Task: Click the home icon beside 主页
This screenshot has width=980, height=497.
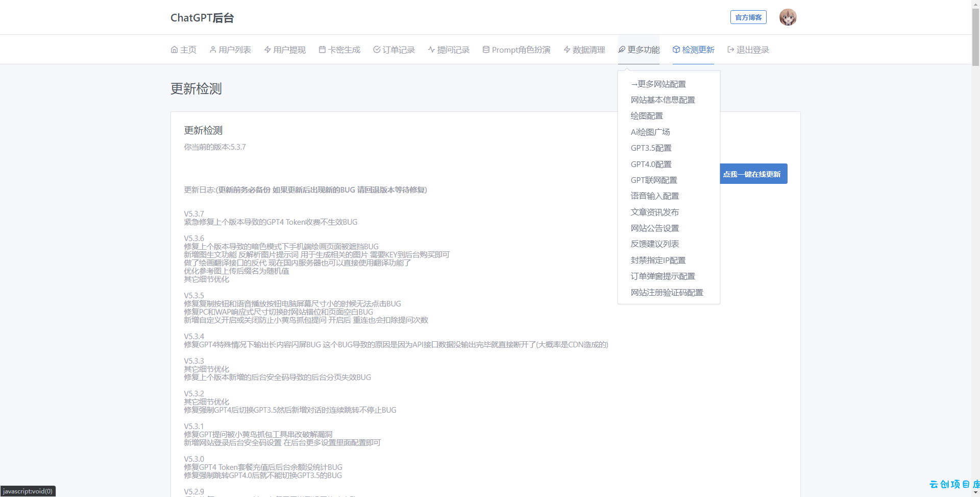Action: pos(174,50)
